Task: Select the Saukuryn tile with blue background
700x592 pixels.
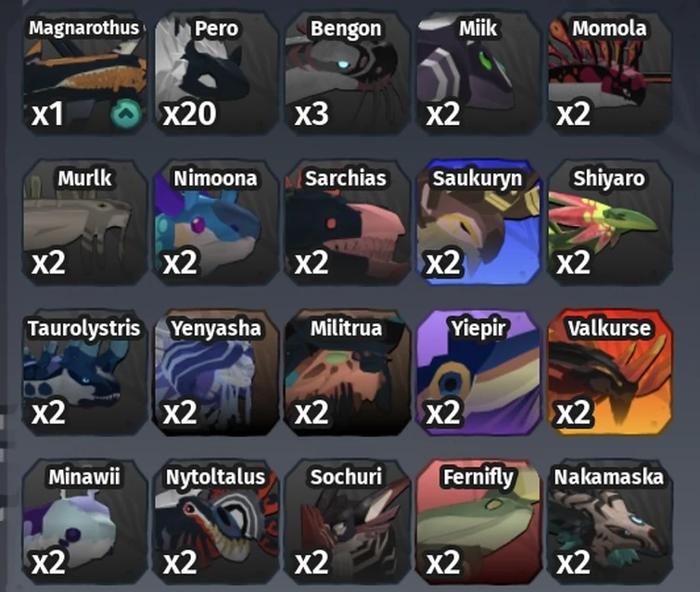Action: (478, 222)
